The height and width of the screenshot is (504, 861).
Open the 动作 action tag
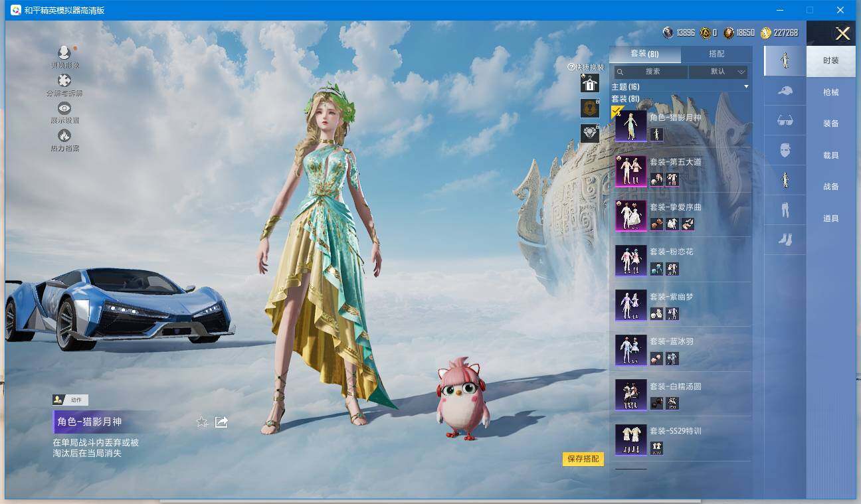coord(70,400)
